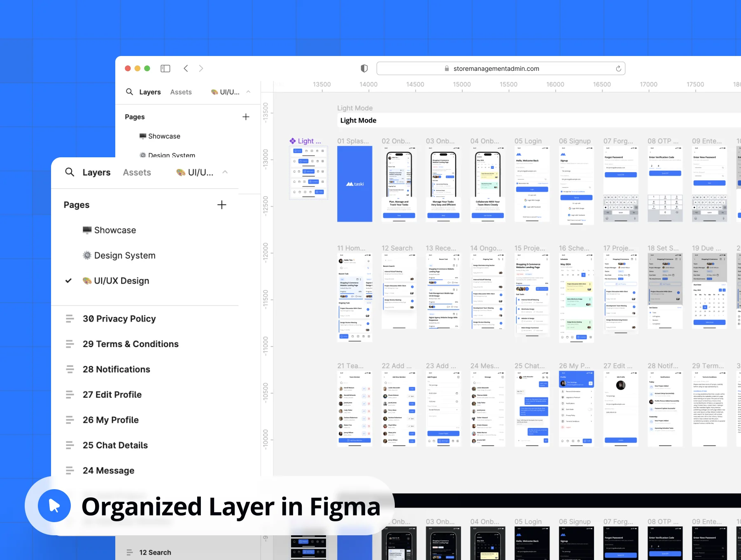
Task: Click the privacy shield icon in the browser toolbar
Action: point(364,68)
